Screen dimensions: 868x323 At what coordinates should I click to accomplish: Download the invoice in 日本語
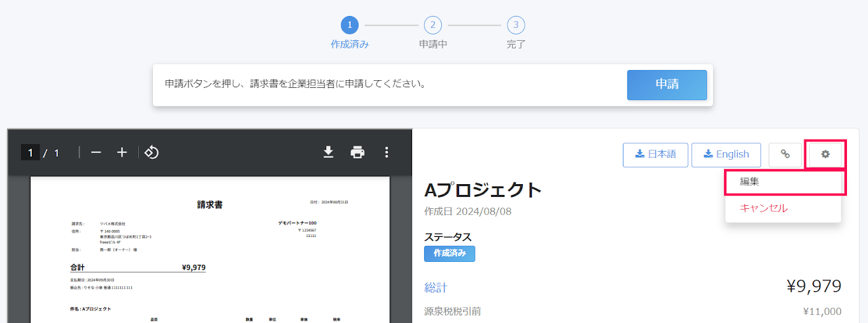pos(655,154)
